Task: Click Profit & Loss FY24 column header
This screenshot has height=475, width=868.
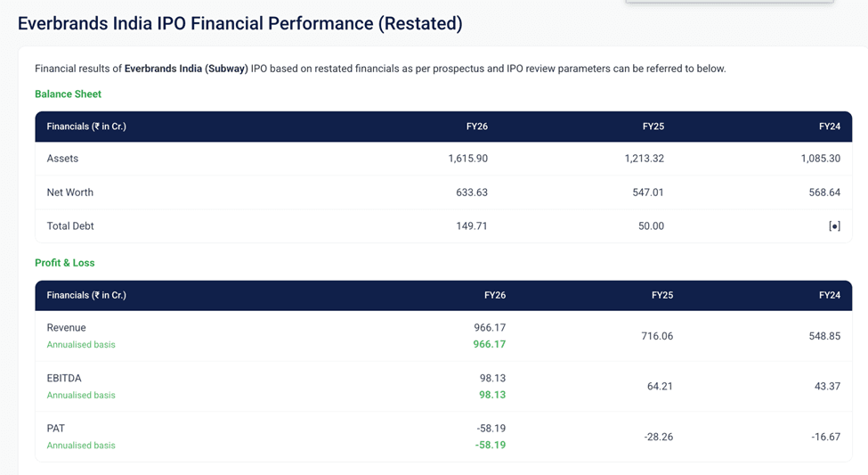Action: (x=829, y=295)
